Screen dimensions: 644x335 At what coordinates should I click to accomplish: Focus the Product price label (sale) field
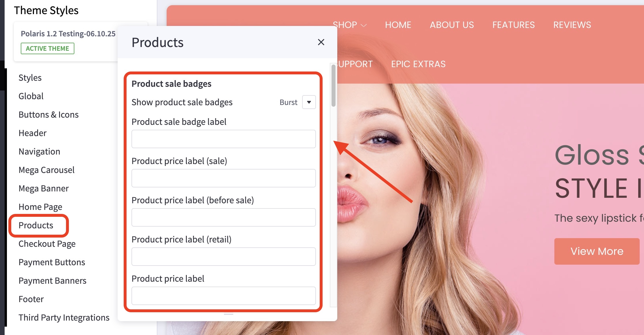click(x=223, y=178)
